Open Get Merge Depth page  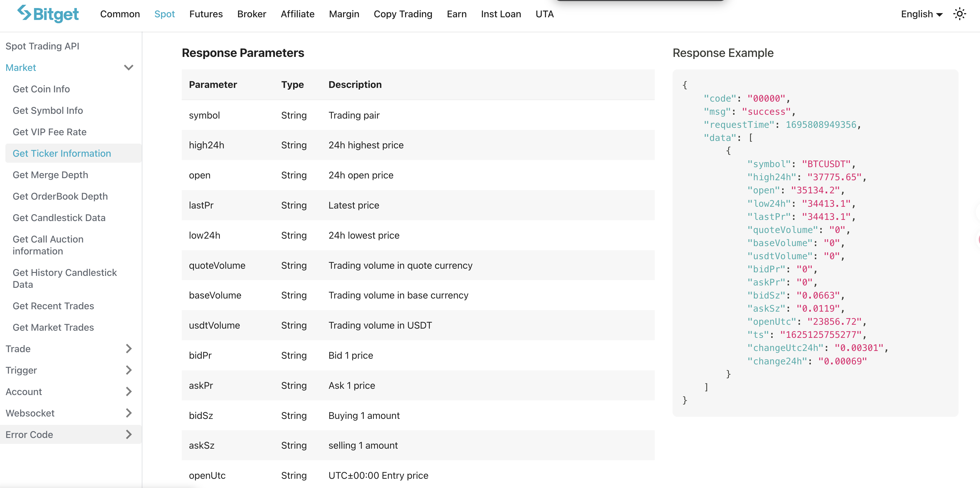pyautogui.click(x=50, y=175)
